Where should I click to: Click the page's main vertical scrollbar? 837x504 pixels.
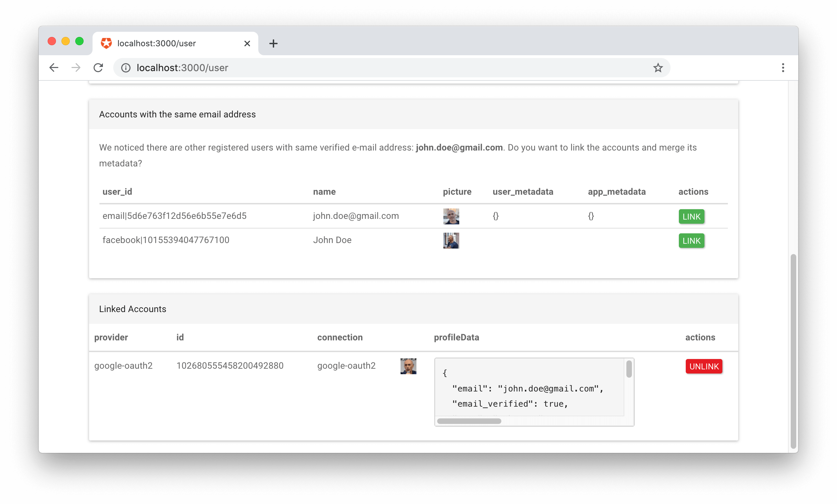[793, 350]
